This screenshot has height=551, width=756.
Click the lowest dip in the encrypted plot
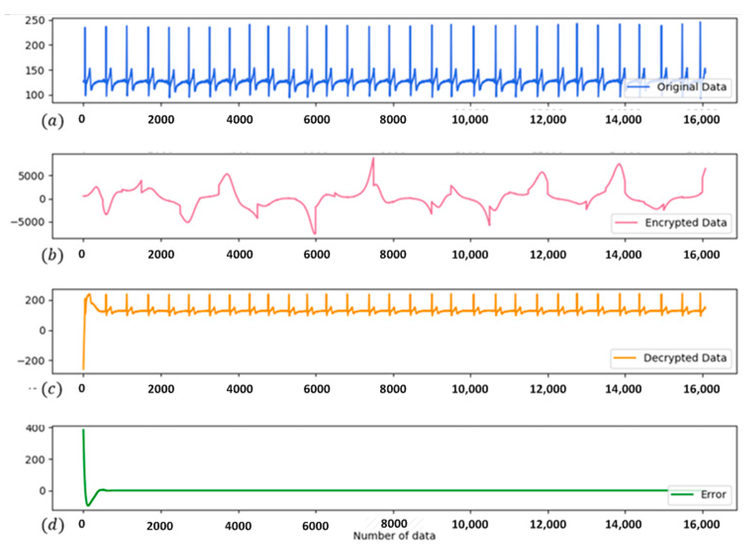pyautogui.click(x=314, y=233)
